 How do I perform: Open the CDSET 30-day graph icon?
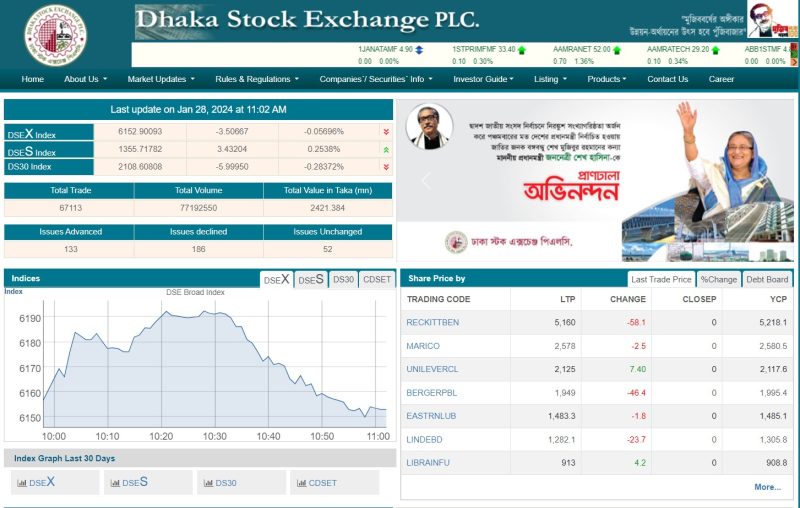tap(301, 483)
